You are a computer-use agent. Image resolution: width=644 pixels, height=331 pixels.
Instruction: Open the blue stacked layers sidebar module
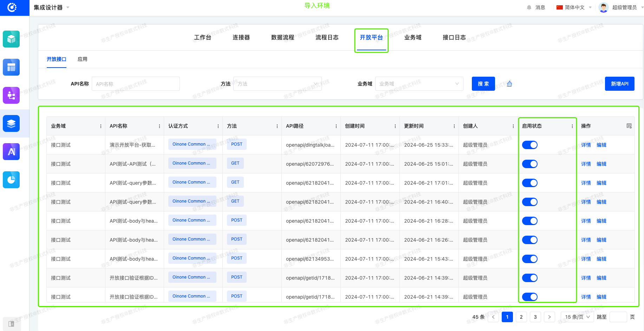11,123
